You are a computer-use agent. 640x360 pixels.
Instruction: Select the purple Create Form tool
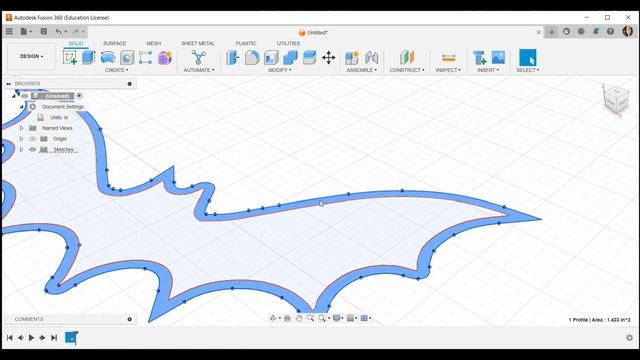click(165, 58)
